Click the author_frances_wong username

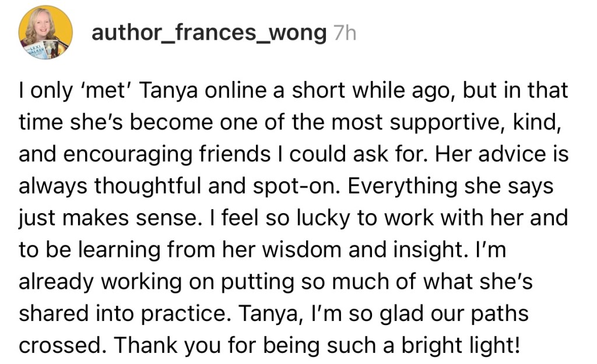(x=209, y=33)
